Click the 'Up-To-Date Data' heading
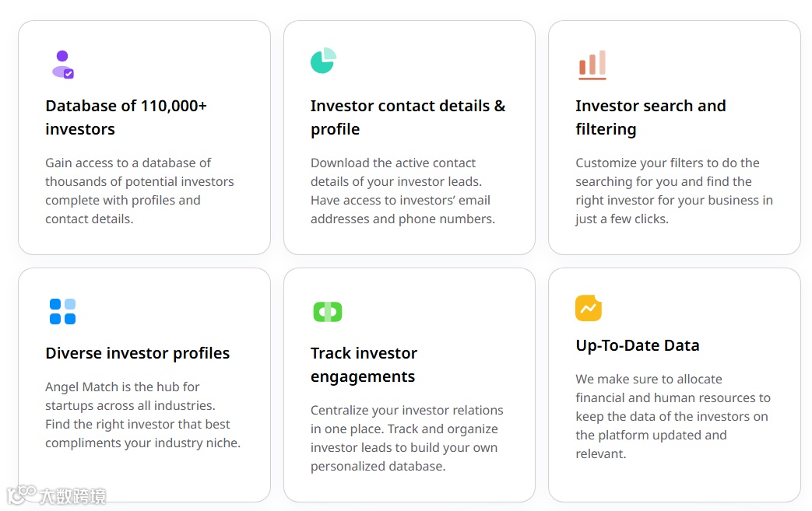The width and height of the screenshot is (812, 511). coord(638,345)
